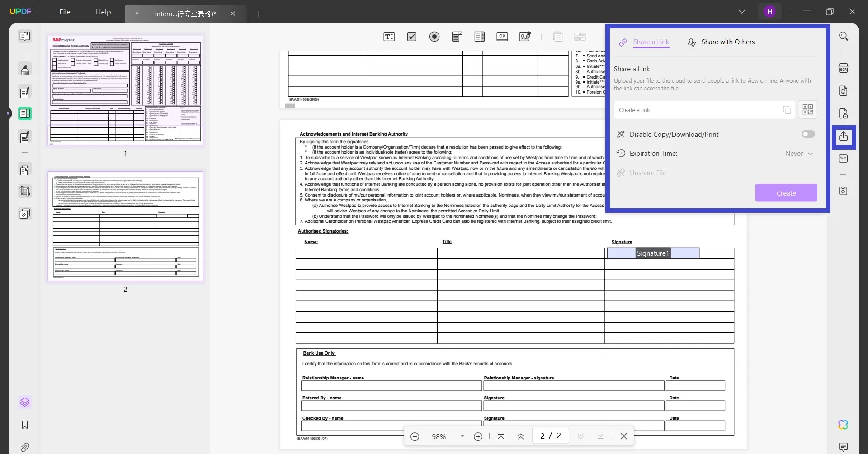Open the File menu
Screen dimensions: 868x454
pos(65,12)
